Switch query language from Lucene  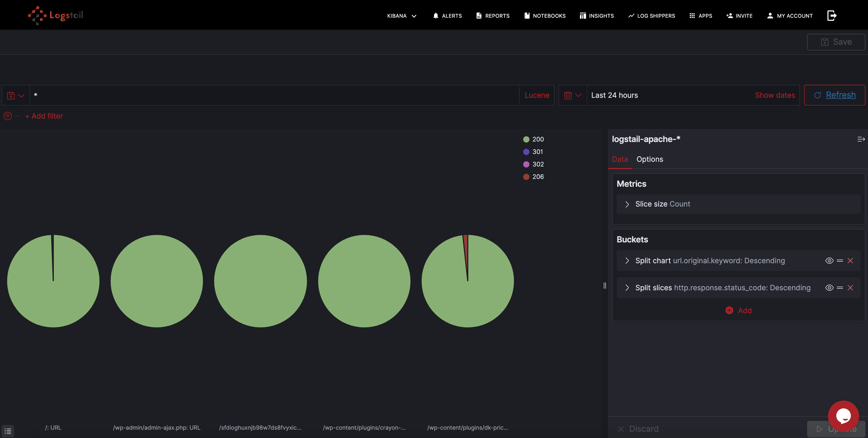(537, 95)
